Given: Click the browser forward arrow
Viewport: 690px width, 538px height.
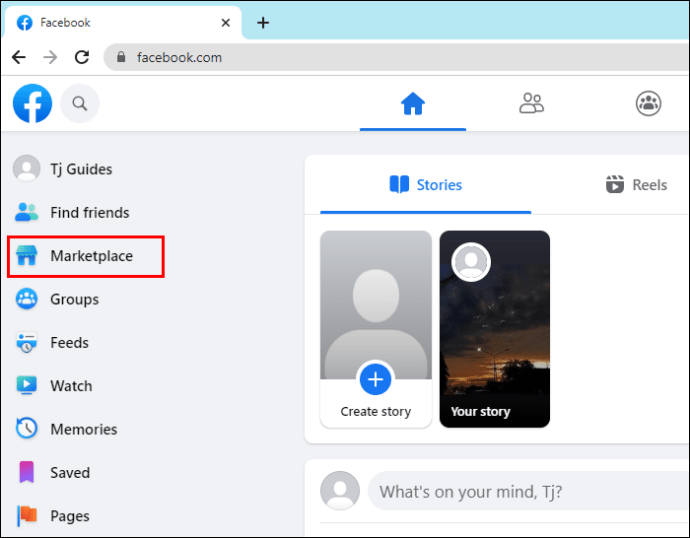Looking at the screenshot, I should [x=50, y=57].
